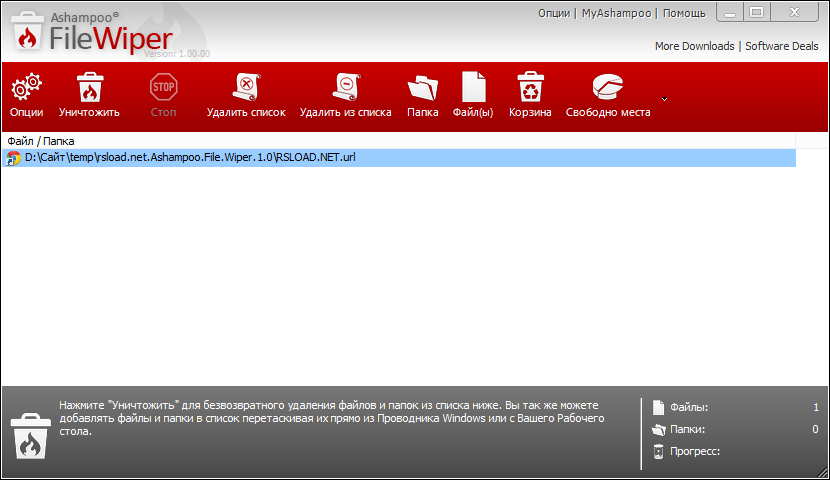This screenshot has height=480, width=830.
Task: Click the hint text about Уничтожить
Action: point(332,418)
